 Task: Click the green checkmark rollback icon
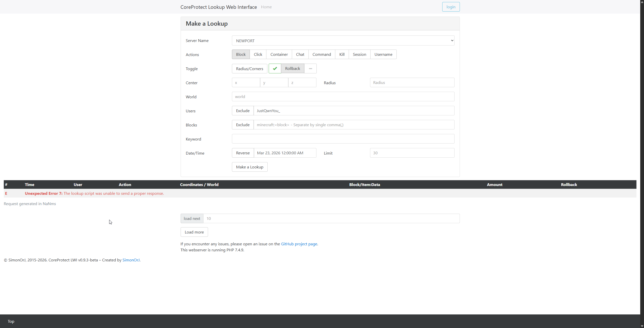coord(275,69)
